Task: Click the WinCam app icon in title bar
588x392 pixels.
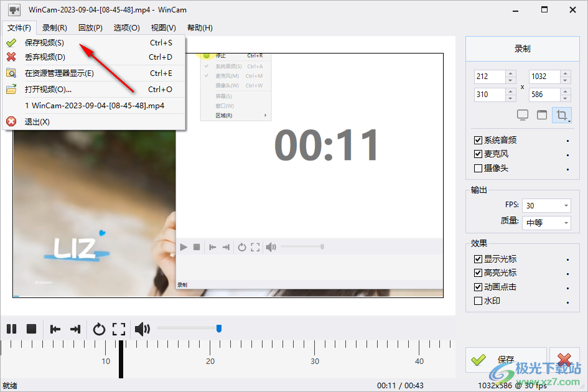Action: point(14,10)
